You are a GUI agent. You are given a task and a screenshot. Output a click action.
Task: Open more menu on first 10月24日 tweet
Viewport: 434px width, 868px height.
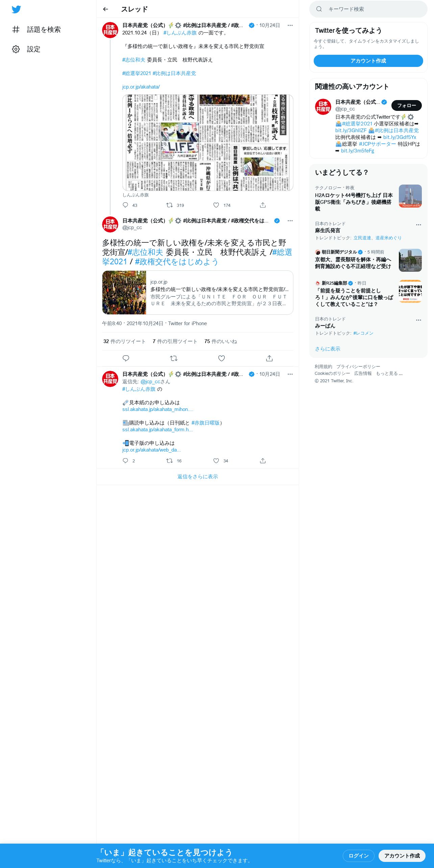(290, 25)
